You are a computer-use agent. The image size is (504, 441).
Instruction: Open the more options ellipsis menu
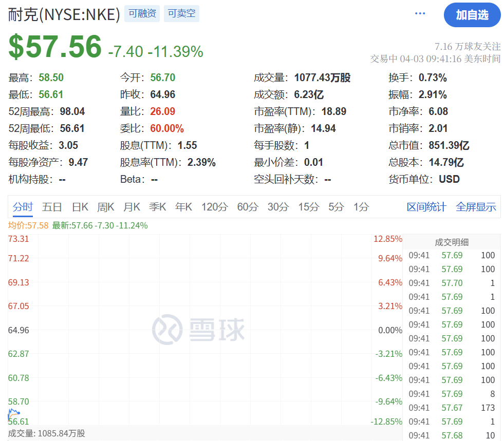point(420,13)
